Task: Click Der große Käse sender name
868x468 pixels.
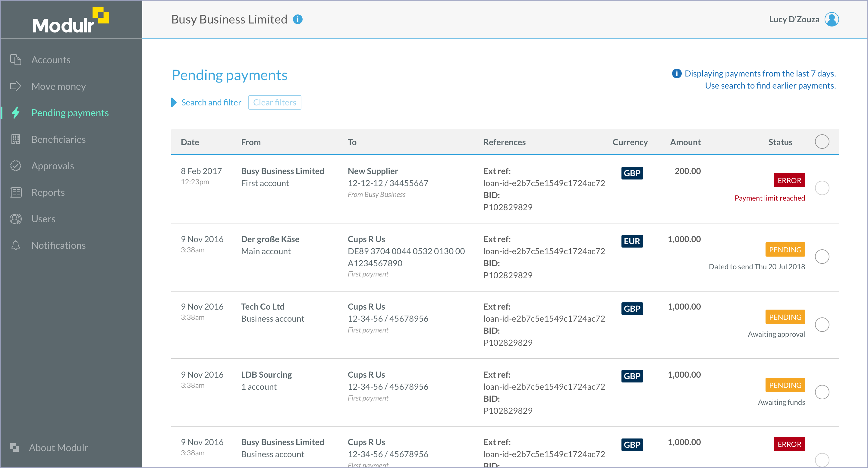Action: [x=270, y=239]
